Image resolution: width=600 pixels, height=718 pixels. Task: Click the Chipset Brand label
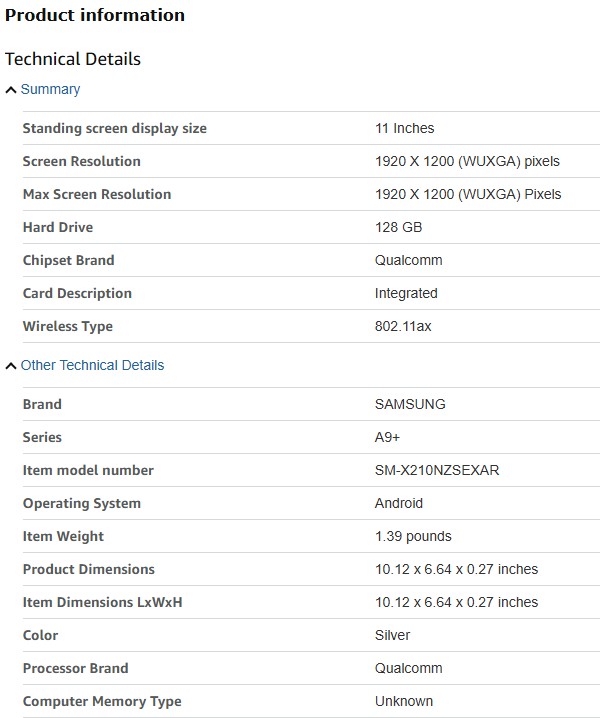click(x=69, y=260)
